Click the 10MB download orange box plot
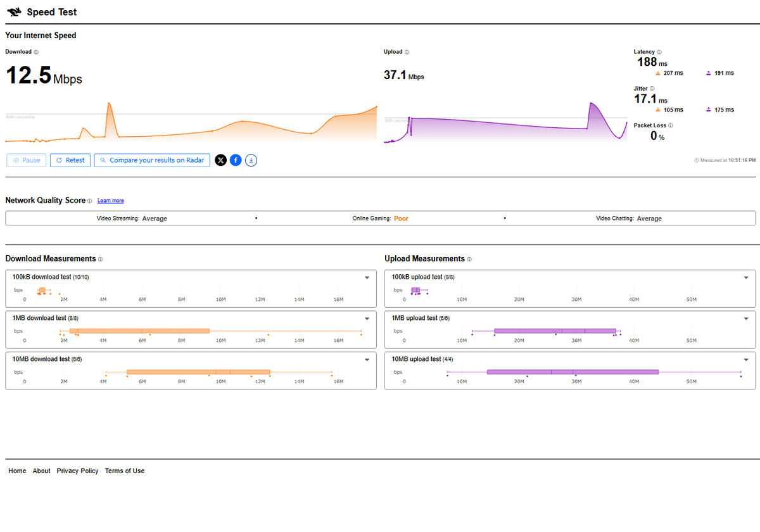 (x=198, y=372)
